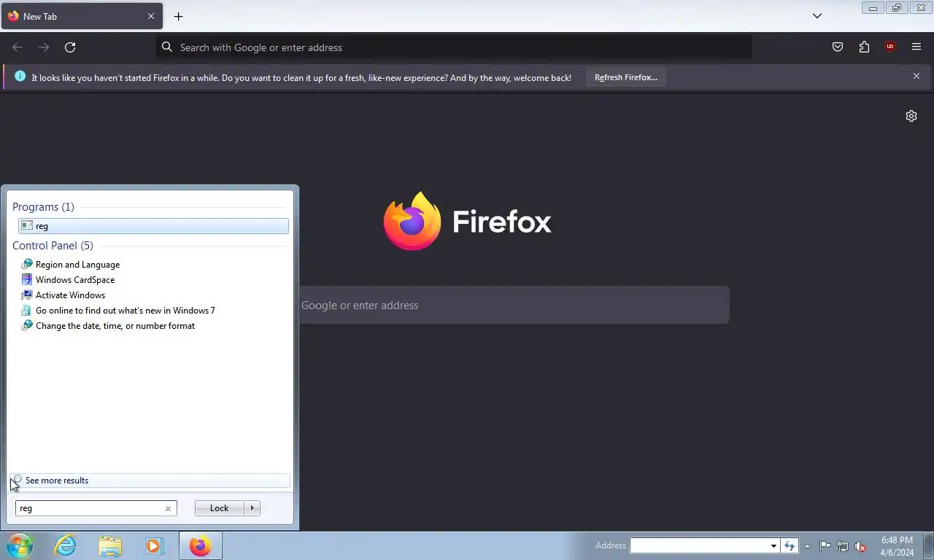934x560 pixels.
Task: Click Show desktop strip at taskbar end
Action: click(x=928, y=545)
